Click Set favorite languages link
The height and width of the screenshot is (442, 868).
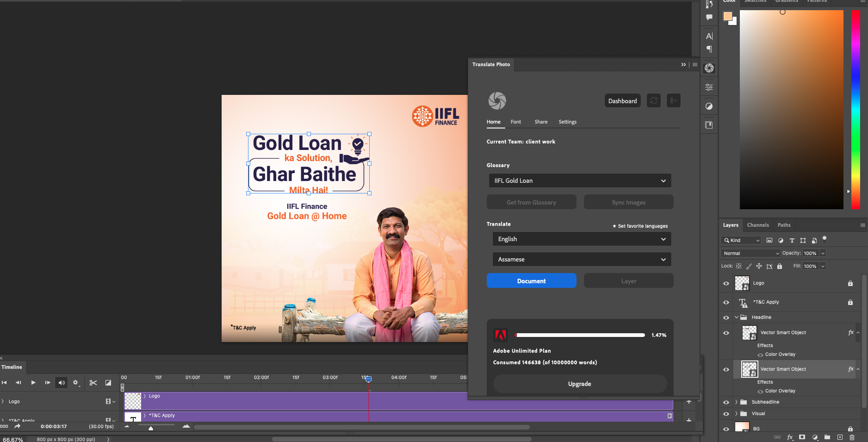[640, 226]
